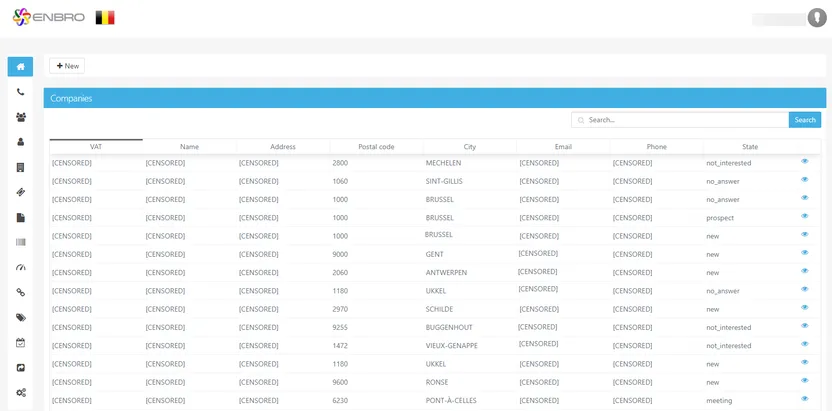832x411 pixels.
Task: Open the user avatar menu at top right
Action: pos(817,18)
